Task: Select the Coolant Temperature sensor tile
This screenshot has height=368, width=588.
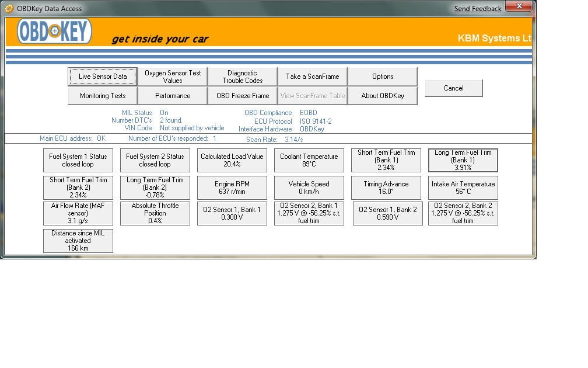Action: (309, 160)
